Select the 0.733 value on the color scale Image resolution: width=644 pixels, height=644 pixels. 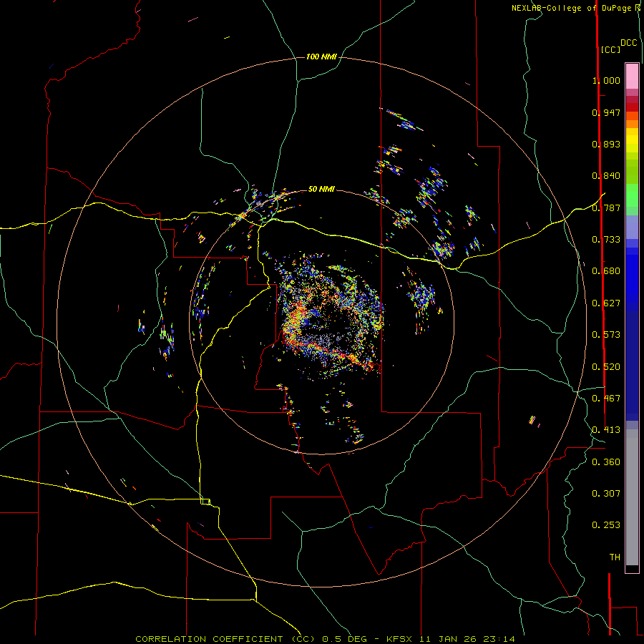[x=606, y=240]
